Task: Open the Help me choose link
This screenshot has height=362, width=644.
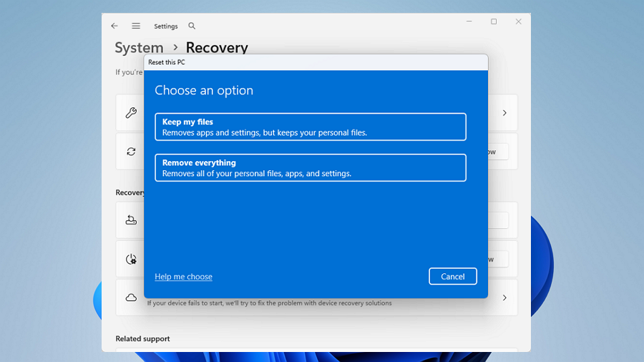Action: pos(183,277)
